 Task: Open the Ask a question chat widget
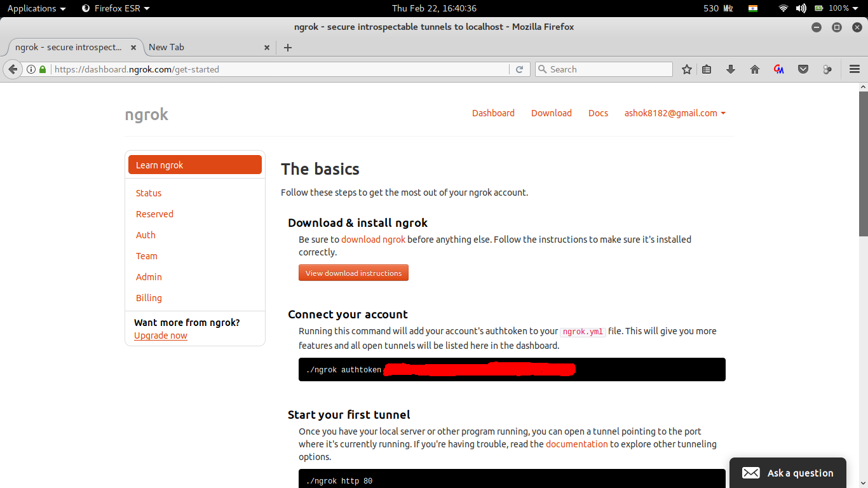[x=788, y=473]
